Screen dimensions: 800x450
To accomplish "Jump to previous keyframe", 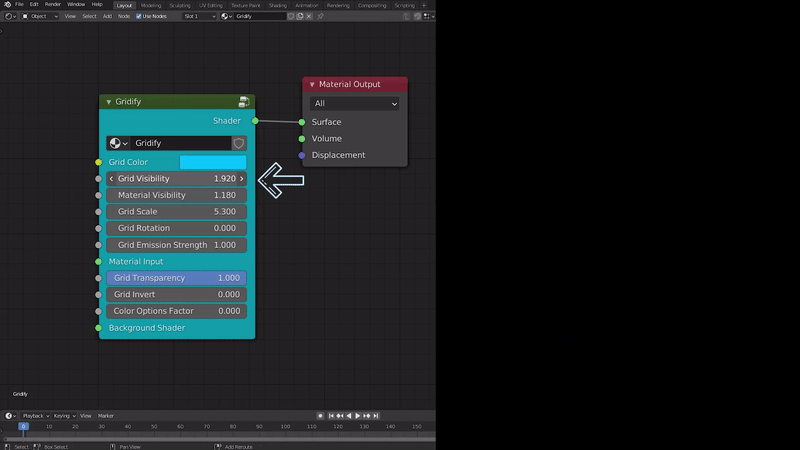I will [340, 416].
